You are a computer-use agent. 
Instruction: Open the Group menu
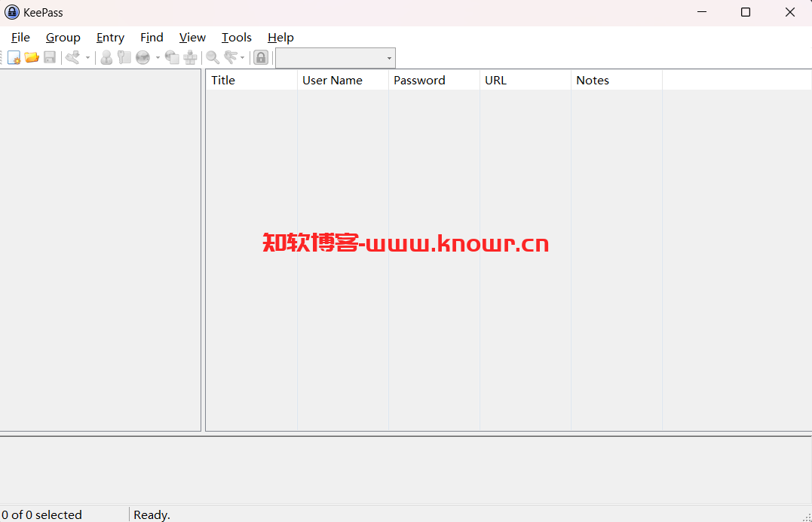point(63,37)
